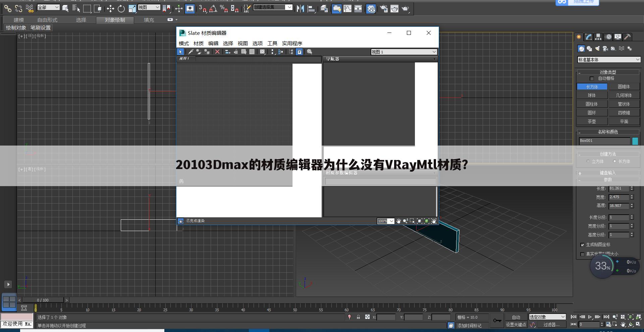Viewport: 644px width, 332px height.
Task: Toggle the 自动 auto key button
Action: (516, 317)
